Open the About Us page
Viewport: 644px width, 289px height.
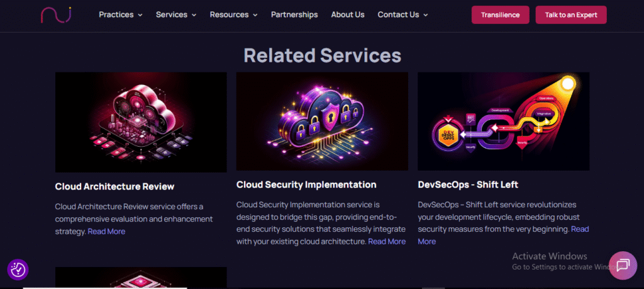[x=348, y=14]
